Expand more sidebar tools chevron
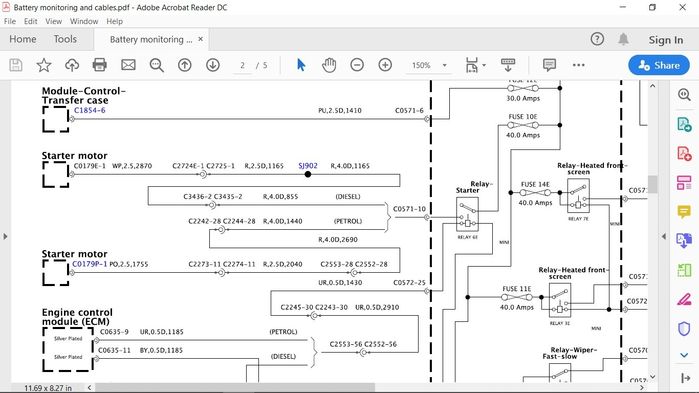The width and height of the screenshot is (699, 393). [x=684, y=355]
